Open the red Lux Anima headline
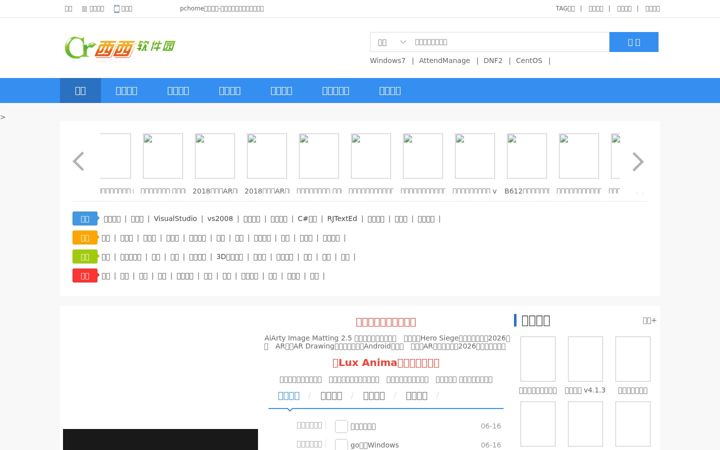The height and width of the screenshot is (450, 720). tap(386, 363)
